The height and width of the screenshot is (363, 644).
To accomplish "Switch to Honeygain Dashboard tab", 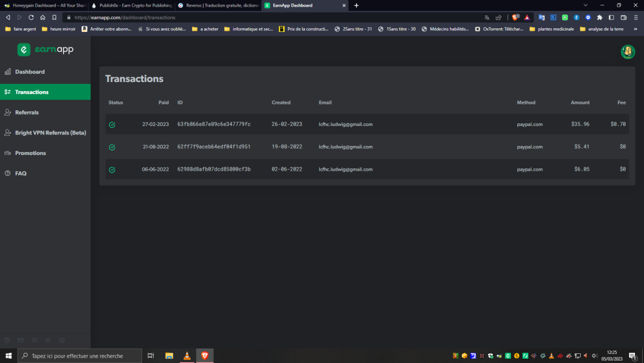I will point(45,5).
